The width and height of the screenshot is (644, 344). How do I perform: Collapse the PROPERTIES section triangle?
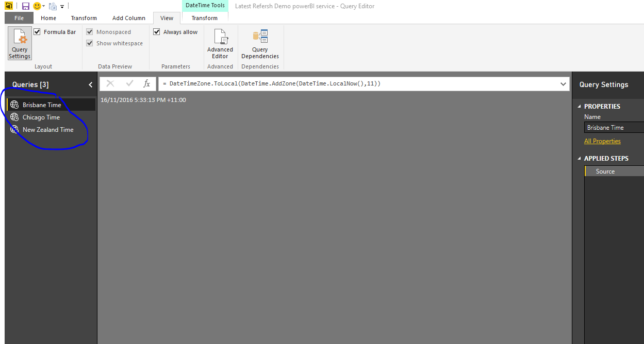(x=579, y=107)
